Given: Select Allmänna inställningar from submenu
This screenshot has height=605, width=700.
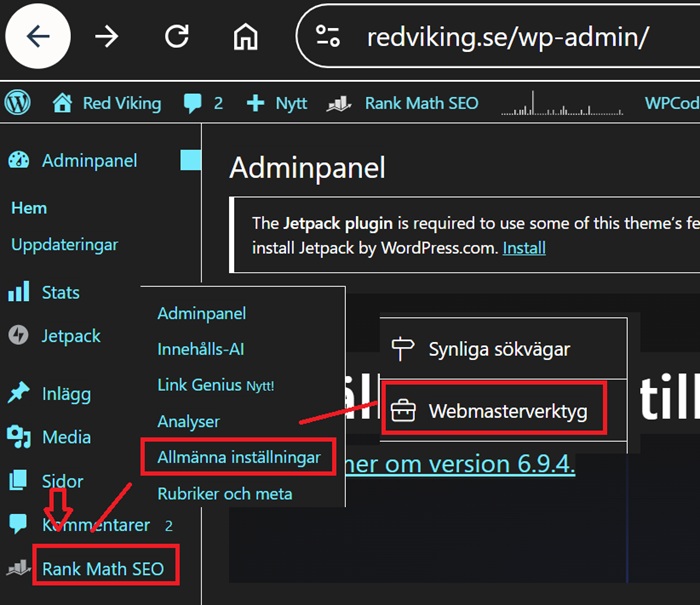Looking at the screenshot, I should pyautogui.click(x=238, y=457).
